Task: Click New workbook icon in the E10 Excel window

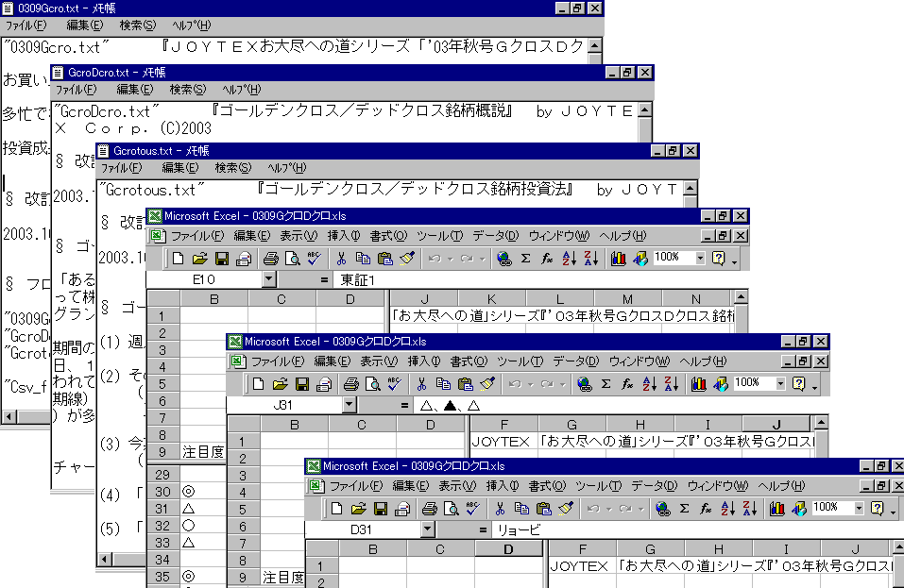Action: pos(178,259)
